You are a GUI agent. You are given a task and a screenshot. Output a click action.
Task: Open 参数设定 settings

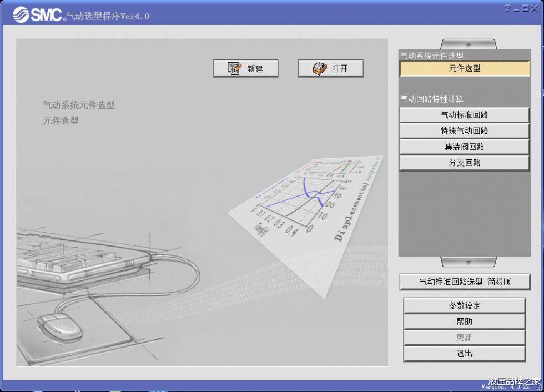464,306
